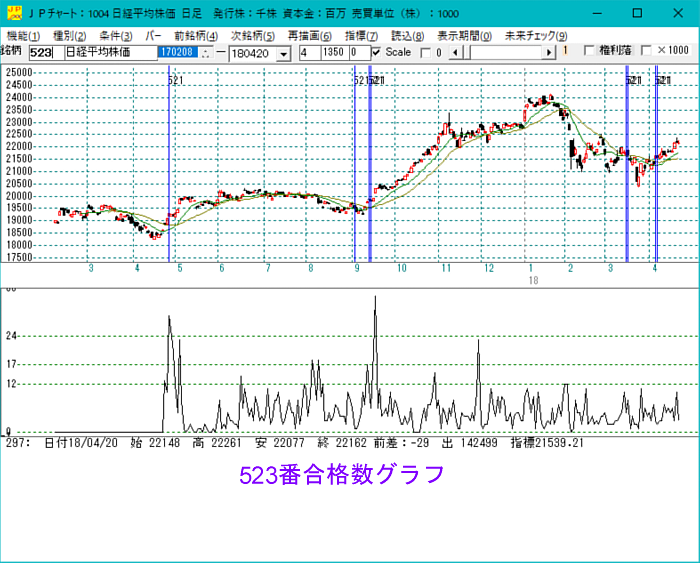Click the 24 level label in lower graph
This screenshot has width=700, height=563.
11,336
